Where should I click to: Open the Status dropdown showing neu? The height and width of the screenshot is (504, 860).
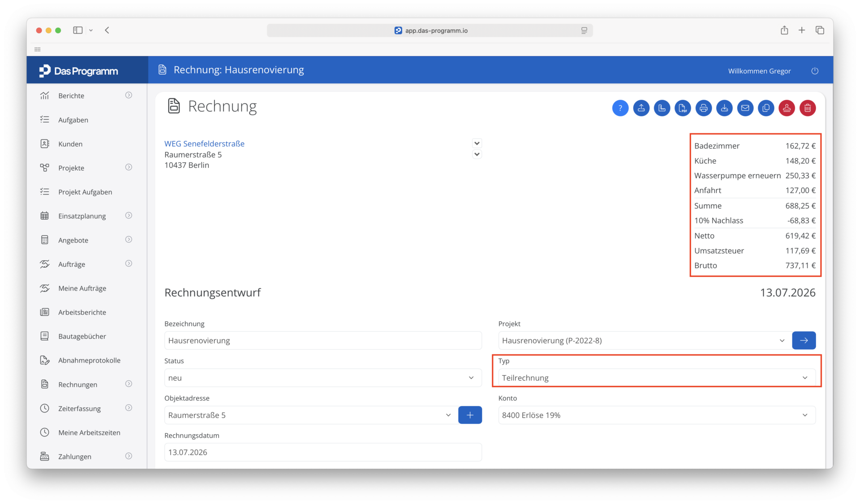pos(323,378)
